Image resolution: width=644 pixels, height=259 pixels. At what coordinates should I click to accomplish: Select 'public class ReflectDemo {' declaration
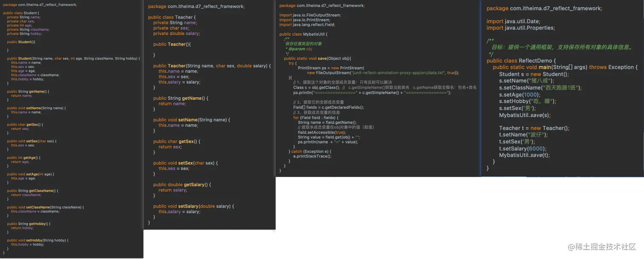click(x=521, y=61)
